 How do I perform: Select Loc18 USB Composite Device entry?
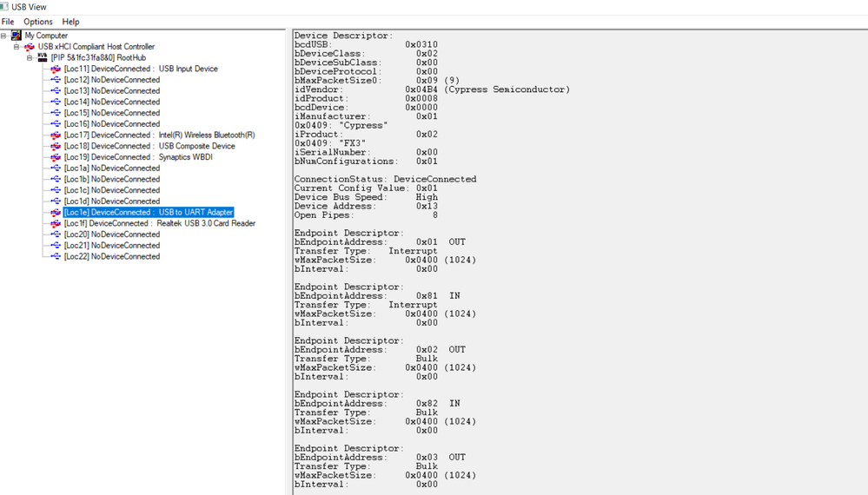tap(149, 146)
